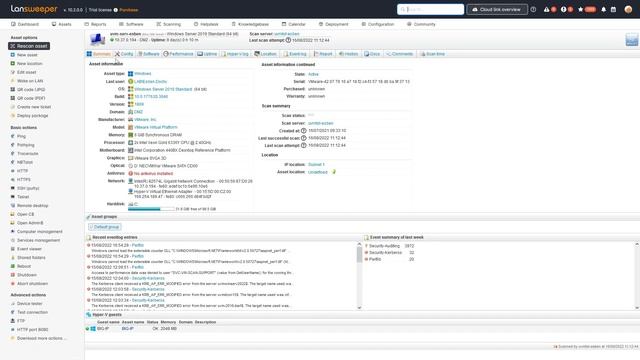Open the Scanning menu

(x=169, y=24)
